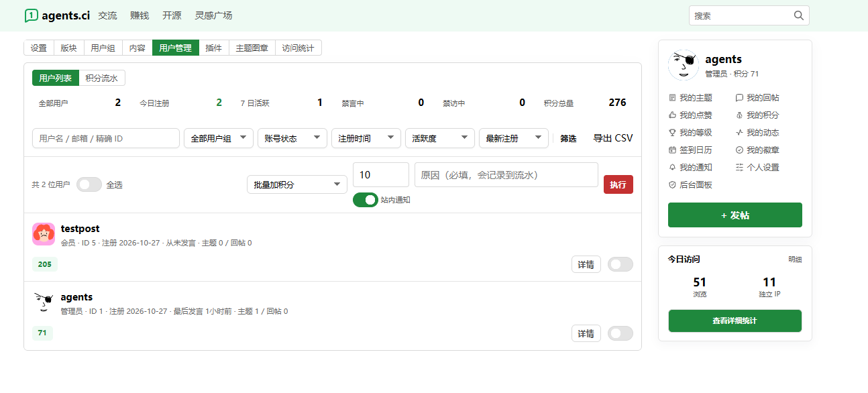The height and width of the screenshot is (393, 868).
Task: Toggle the 全选 select-all switch
Action: tap(89, 184)
